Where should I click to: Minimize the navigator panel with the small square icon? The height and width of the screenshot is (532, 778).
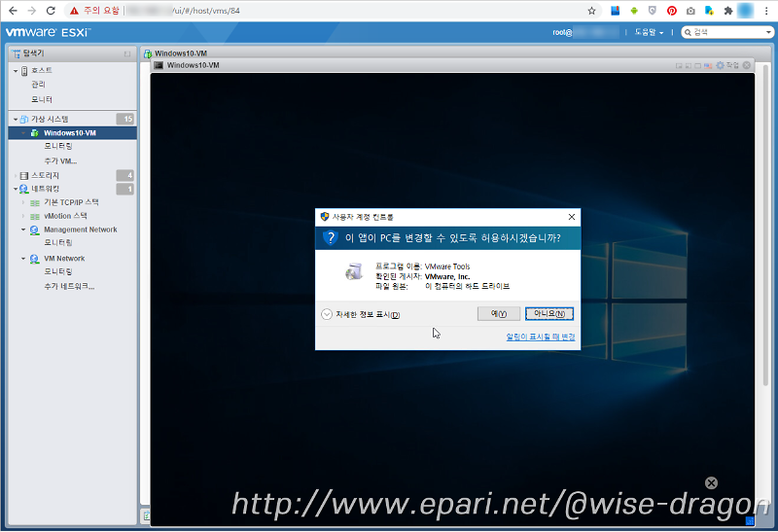click(127, 53)
